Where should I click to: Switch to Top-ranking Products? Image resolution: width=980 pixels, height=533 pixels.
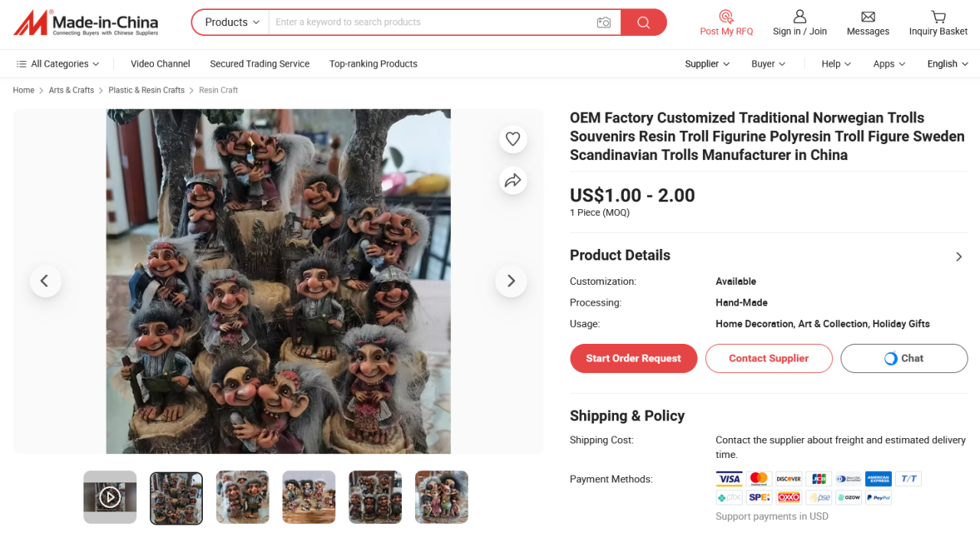373,64
